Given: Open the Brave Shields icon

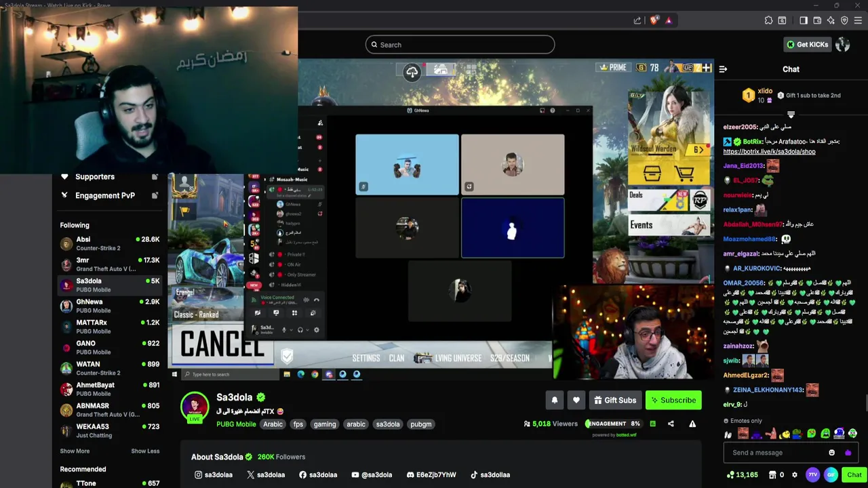Looking at the screenshot, I should tap(654, 20).
